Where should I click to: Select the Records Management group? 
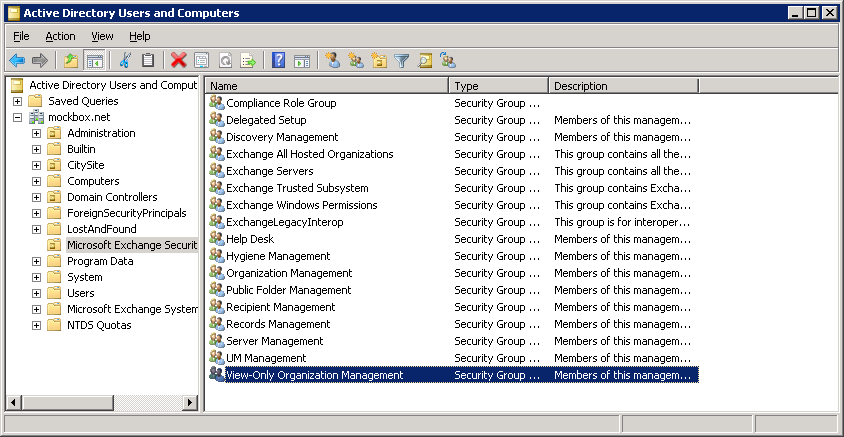coord(278,324)
